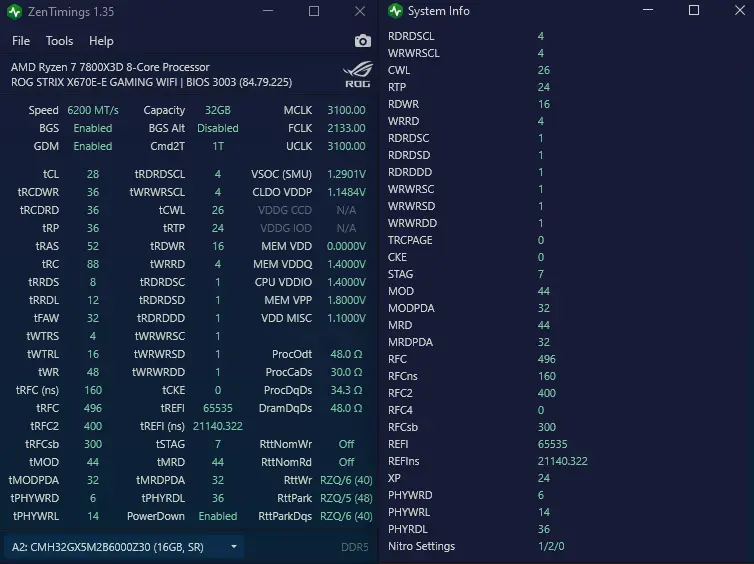
Task: Minimize the ZenTimings window
Action: pos(268,11)
